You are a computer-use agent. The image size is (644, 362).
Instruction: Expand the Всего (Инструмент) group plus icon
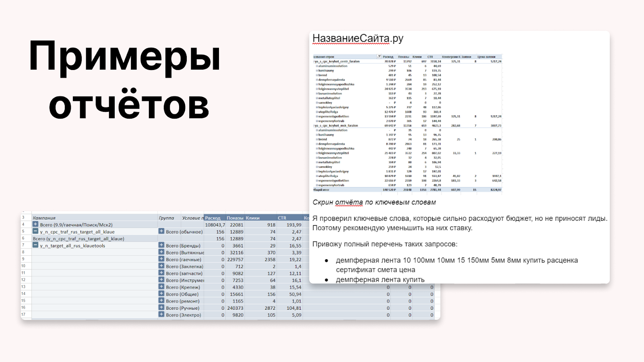click(161, 280)
